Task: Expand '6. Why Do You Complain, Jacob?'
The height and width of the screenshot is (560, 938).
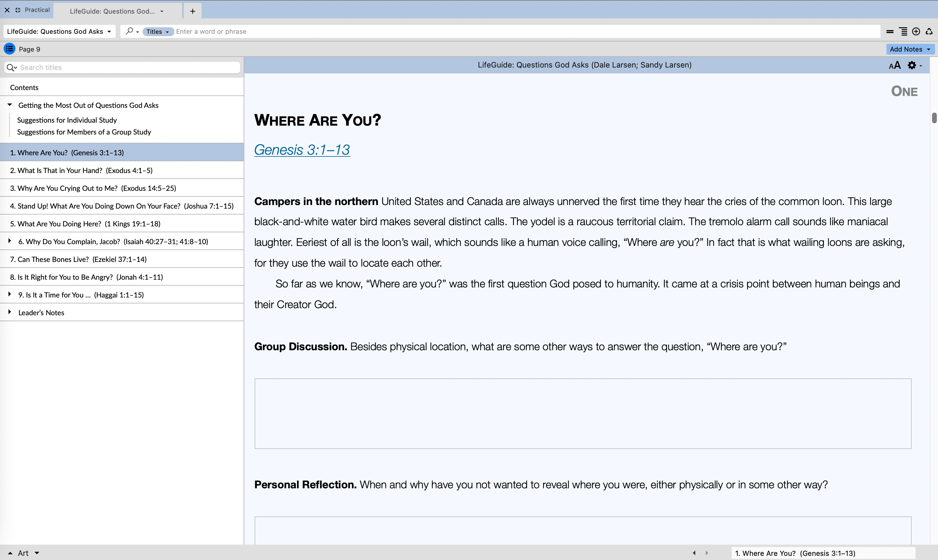Action: click(x=10, y=241)
